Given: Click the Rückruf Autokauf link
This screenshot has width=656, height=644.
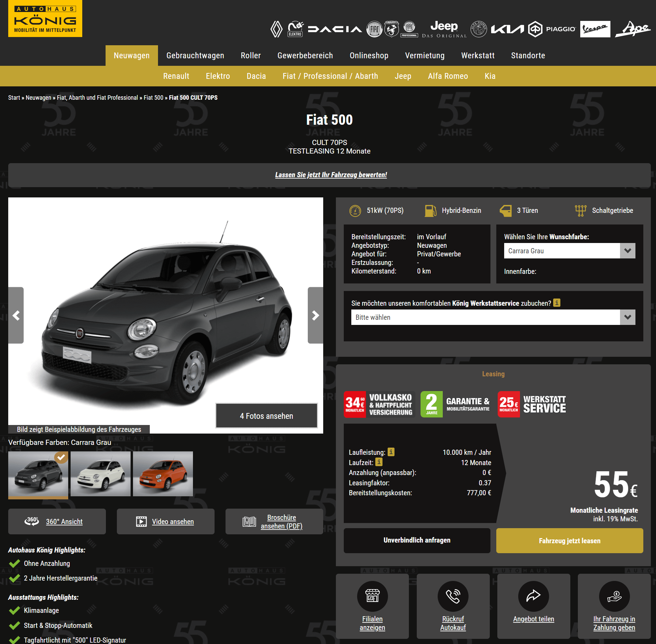Looking at the screenshot, I should click(x=453, y=623).
